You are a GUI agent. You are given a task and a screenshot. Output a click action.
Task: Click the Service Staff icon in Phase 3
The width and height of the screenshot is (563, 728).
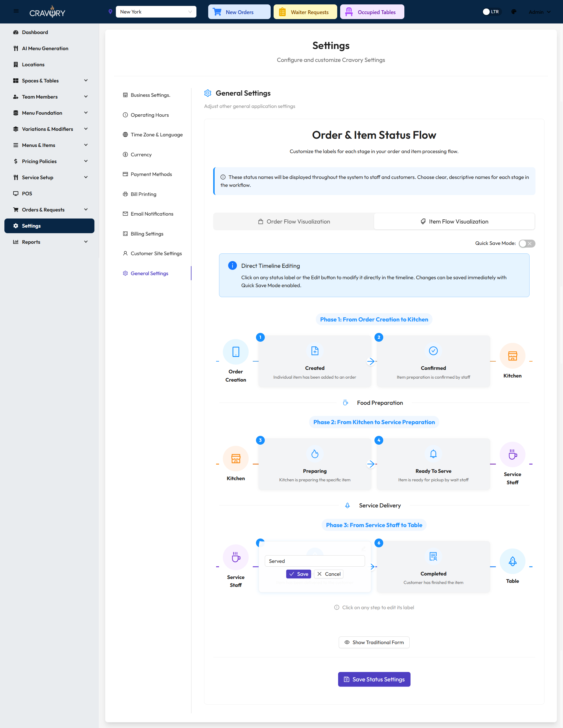pyautogui.click(x=236, y=557)
